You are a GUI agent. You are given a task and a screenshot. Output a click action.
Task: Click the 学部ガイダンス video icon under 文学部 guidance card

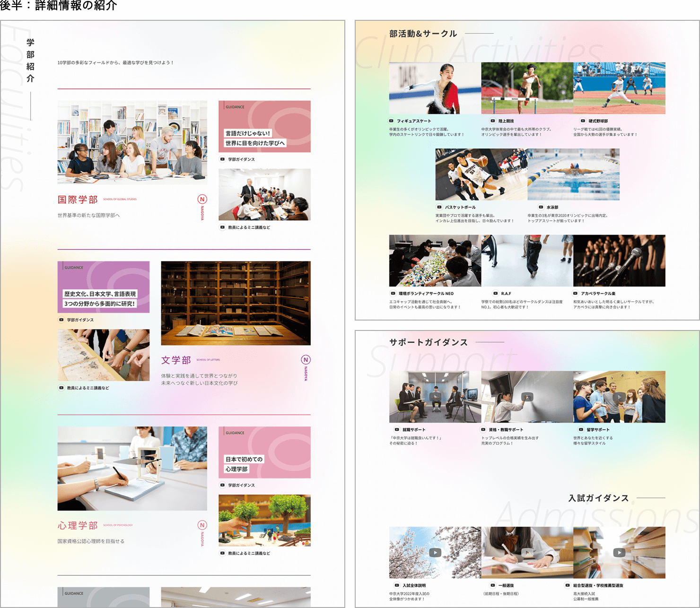point(61,320)
